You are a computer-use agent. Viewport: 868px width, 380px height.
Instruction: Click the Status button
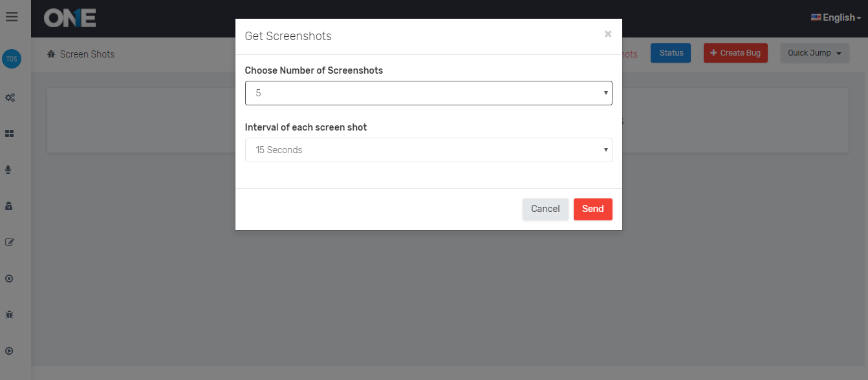[670, 52]
